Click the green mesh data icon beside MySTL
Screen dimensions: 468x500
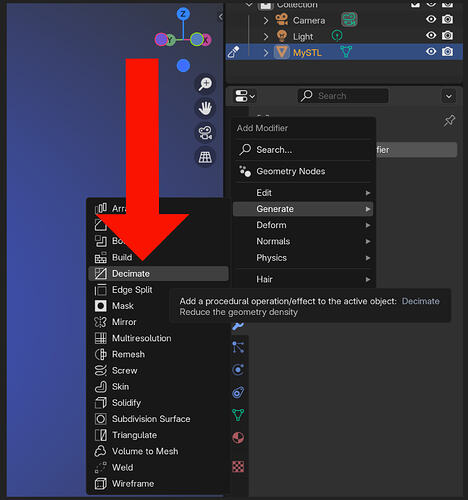point(346,52)
